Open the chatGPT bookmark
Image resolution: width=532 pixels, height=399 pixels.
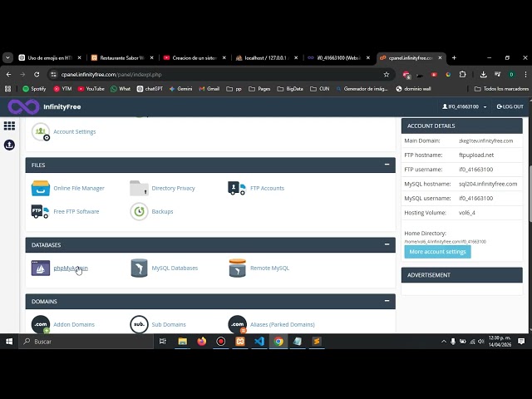point(150,89)
